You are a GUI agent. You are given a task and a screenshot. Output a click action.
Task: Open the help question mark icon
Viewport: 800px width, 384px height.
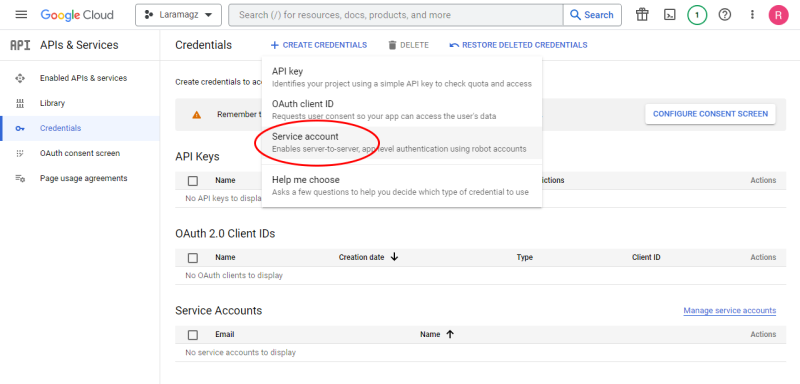click(x=724, y=15)
